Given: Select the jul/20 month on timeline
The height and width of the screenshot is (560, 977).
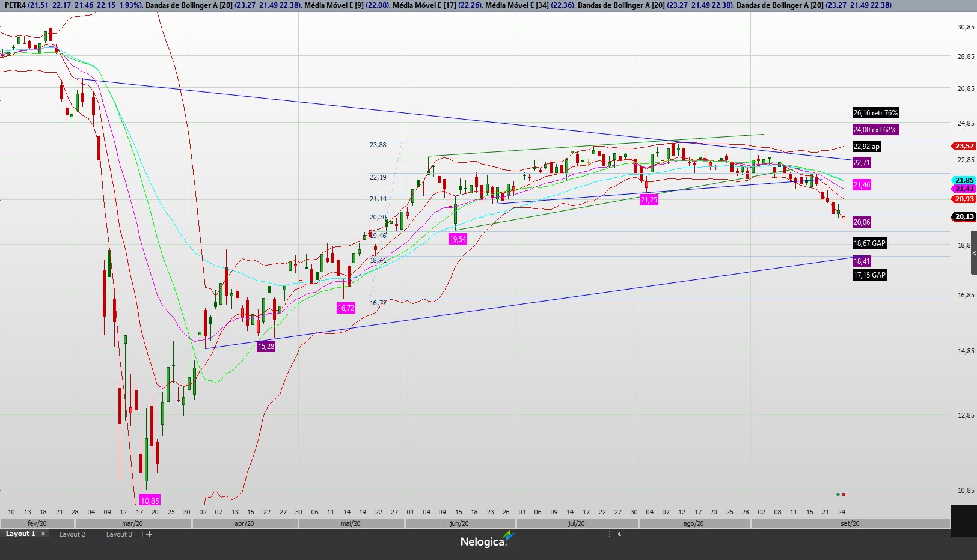Looking at the screenshot, I should (577, 523).
